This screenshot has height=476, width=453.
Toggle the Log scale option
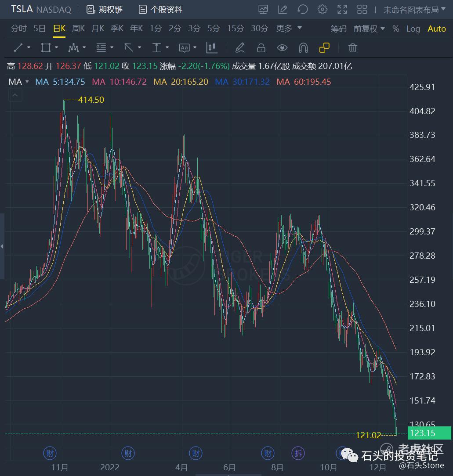(x=413, y=29)
